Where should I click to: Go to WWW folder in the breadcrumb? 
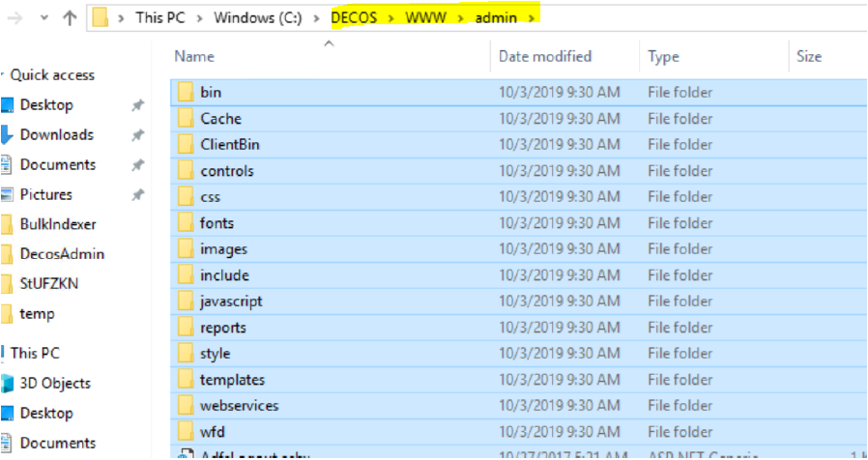tap(425, 17)
